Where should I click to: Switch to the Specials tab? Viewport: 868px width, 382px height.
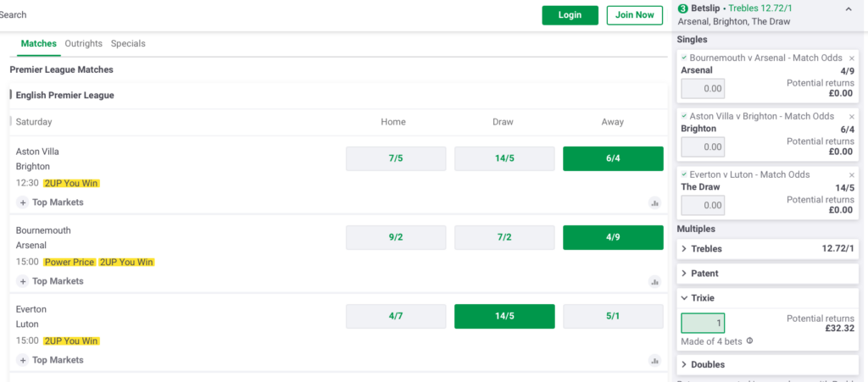[128, 43]
